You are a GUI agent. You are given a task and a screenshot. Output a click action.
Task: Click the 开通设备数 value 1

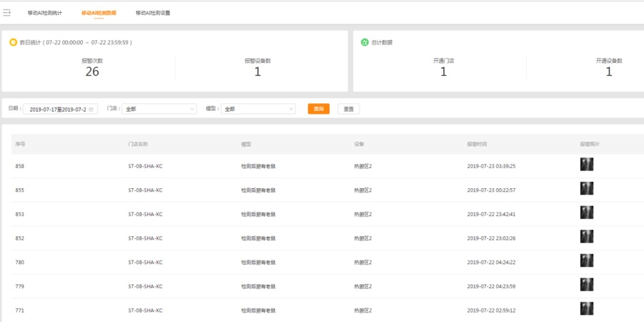[x=609, y=72]
